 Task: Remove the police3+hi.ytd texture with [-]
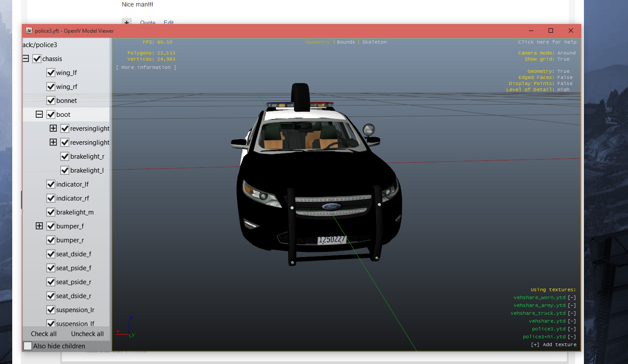point(572,337)
